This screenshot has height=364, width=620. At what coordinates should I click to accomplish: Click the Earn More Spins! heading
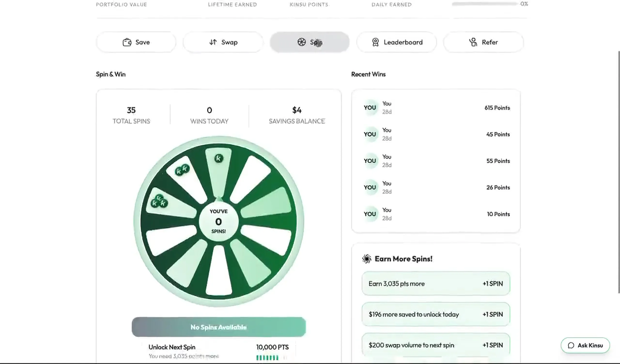click(403, 259)
